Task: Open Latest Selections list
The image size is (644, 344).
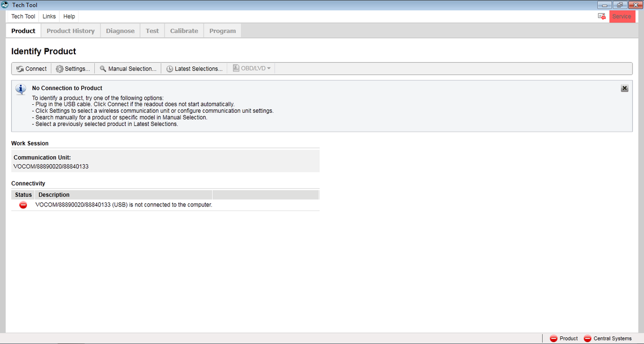Action: click(x=194, y=68)
